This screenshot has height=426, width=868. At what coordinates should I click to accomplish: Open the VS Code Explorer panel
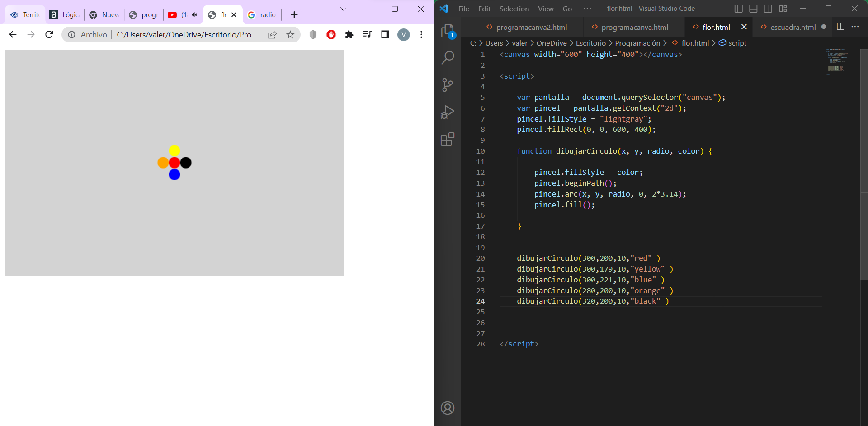(448, 31)
